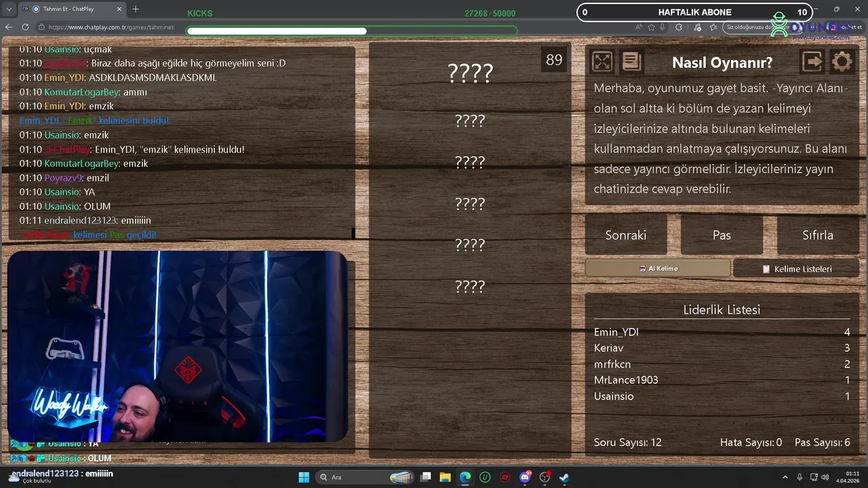Toggle the game fullscreen icon
Screen dimensions: 868x488
(x=602, y=62)
